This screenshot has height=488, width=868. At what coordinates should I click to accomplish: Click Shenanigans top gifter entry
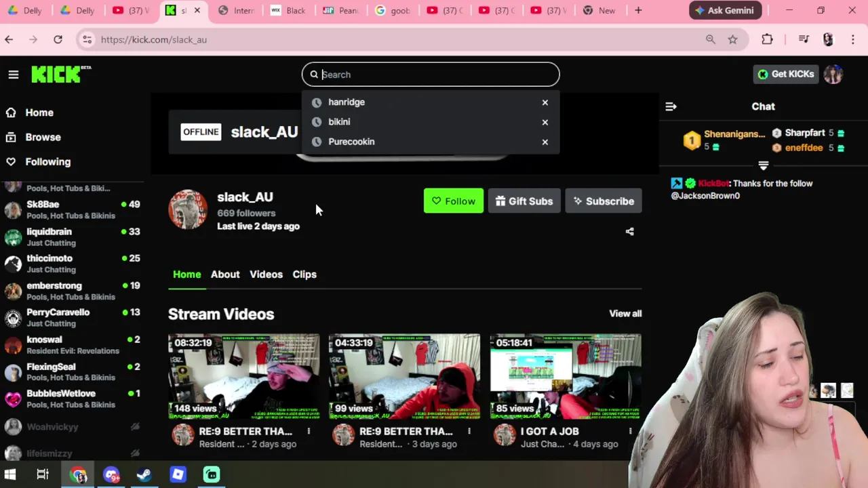tap(725, 140)
